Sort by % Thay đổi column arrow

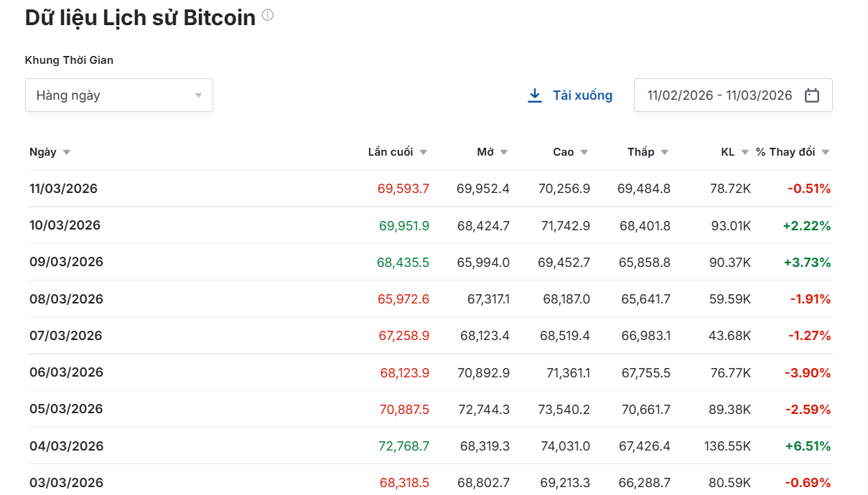tap(826, 152)
